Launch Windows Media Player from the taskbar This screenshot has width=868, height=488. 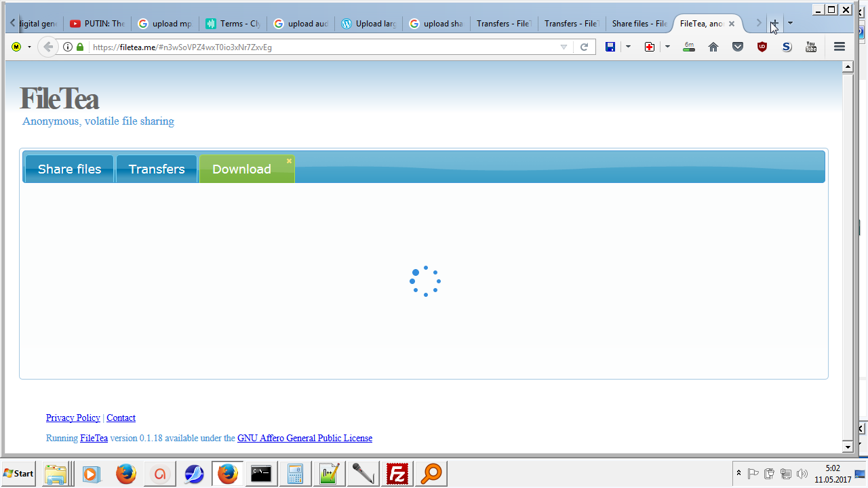pos(92,474)
